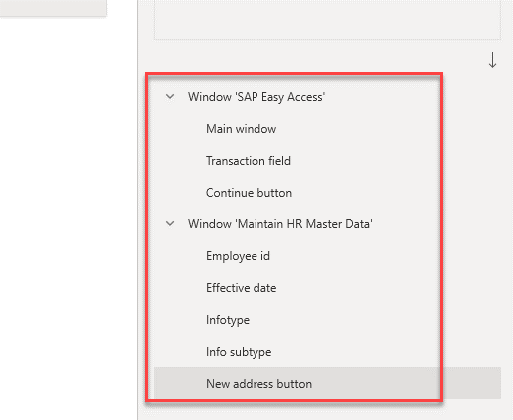Image resolution: width=513 pixels, height=420 pixels.
Task: Select the Infotype element
Action: pyautogui.click(x=228, y=320)
